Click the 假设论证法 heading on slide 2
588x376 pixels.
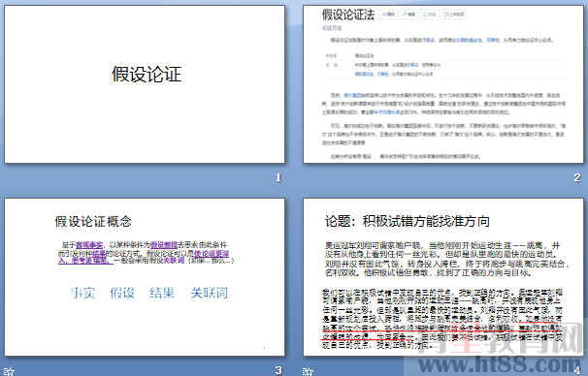pos(348,15)
